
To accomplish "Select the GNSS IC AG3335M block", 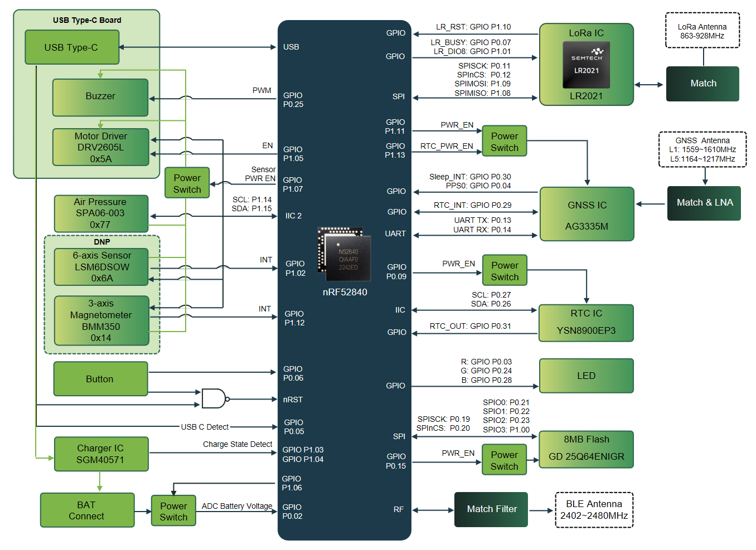I will point(587,214).
